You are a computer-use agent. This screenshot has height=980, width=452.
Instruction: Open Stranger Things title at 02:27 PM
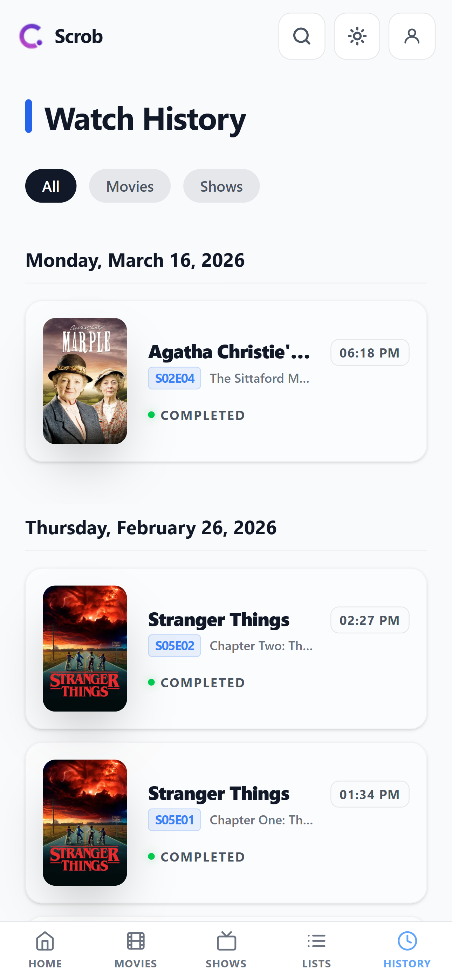(x=219, y=620)
